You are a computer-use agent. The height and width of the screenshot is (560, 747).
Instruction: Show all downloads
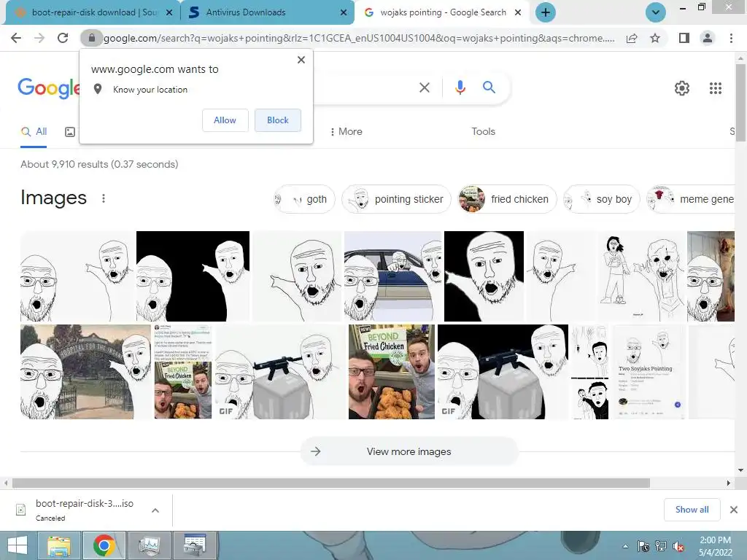tap(692, 510)
